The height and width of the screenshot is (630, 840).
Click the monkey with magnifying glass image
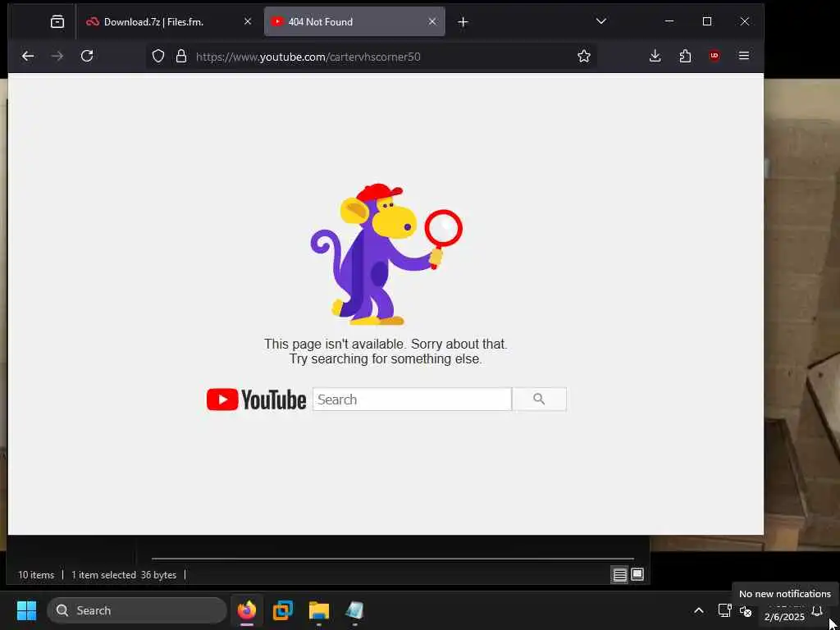[386, 254]
